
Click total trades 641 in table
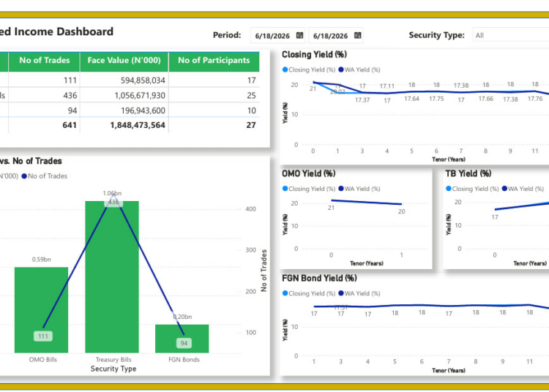[70, 125]
